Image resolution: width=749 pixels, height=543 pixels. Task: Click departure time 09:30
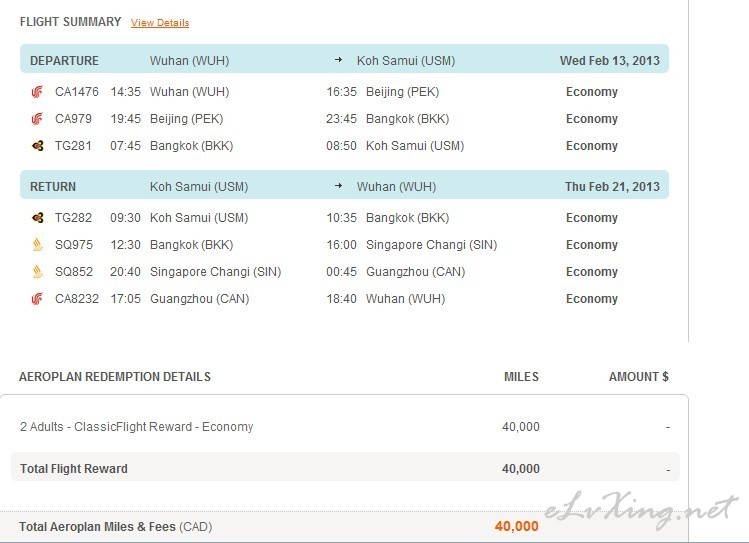point(126,218)
